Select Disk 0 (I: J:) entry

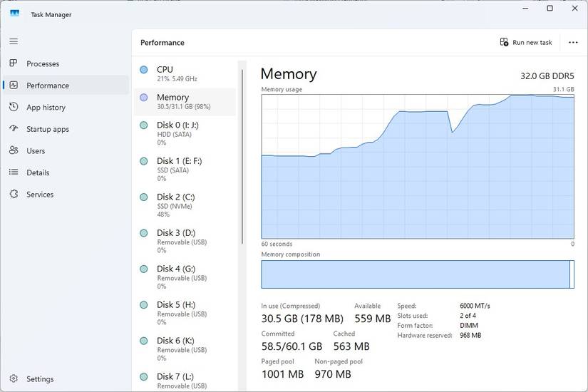tap(185, 133)
